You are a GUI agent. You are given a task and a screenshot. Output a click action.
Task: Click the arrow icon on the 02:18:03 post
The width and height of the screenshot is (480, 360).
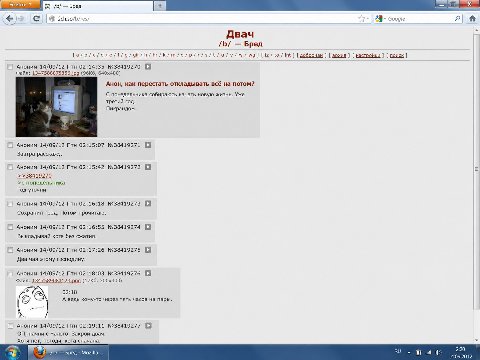(x=148, y=273)
